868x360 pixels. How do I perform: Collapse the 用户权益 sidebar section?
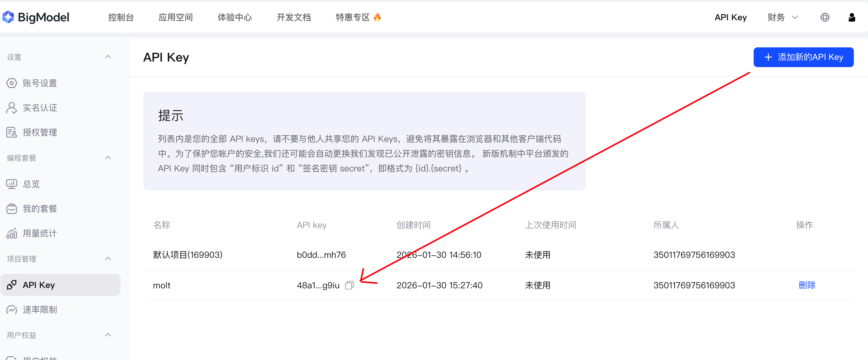click(108, 335)
